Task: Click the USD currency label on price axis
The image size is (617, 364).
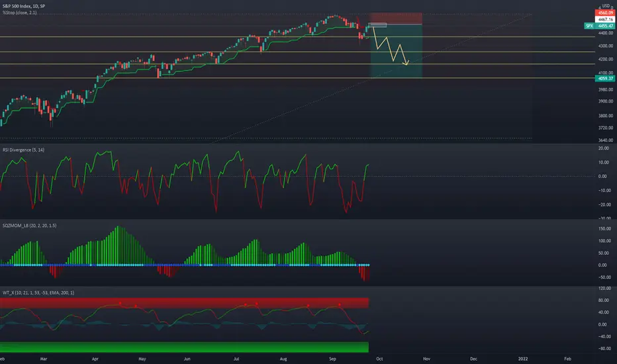Action: pos(606,6)
